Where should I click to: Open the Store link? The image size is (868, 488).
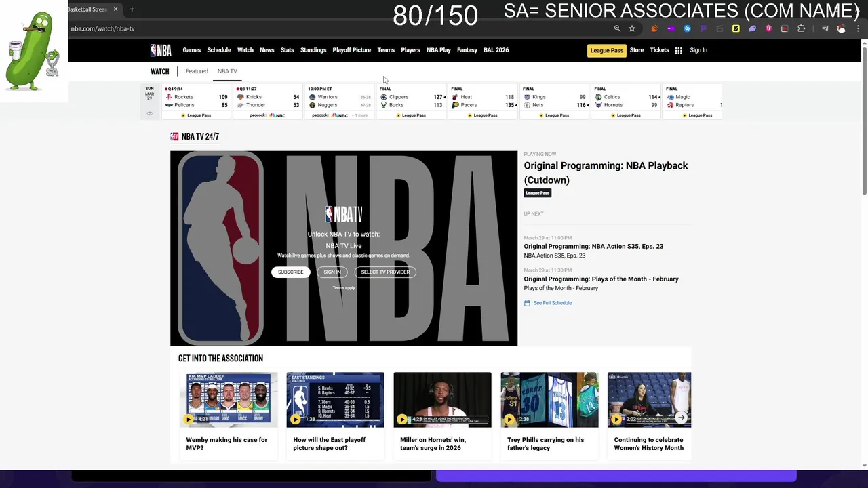(637, 50)
